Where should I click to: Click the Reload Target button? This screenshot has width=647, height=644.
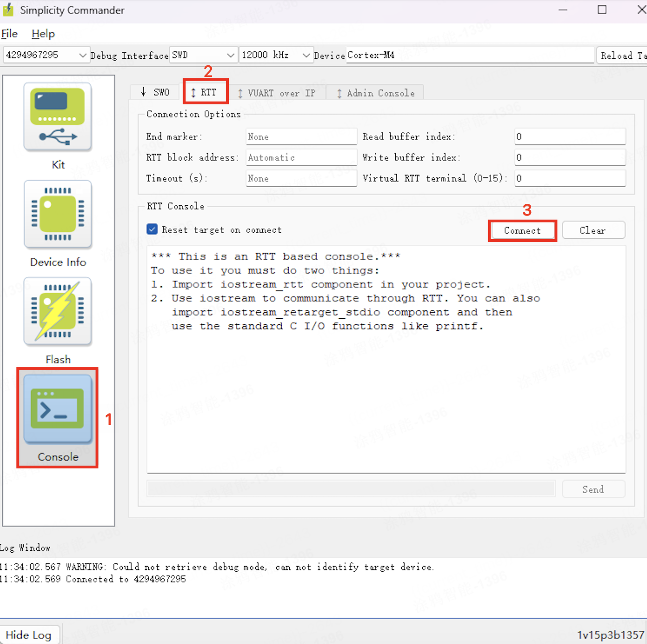(x=622, y=55)
